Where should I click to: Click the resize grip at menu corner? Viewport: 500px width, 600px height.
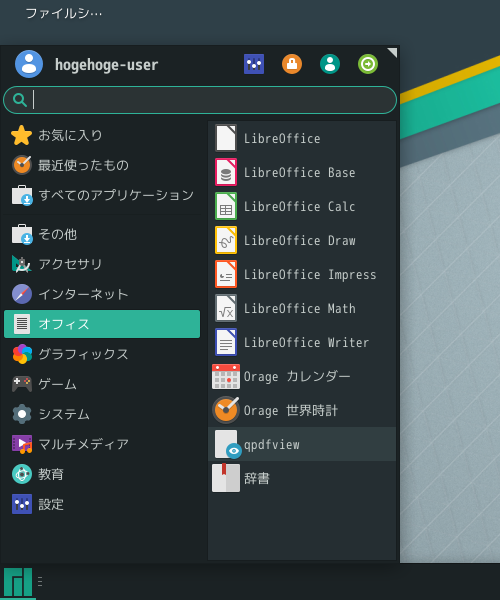(x=393, y=52)
